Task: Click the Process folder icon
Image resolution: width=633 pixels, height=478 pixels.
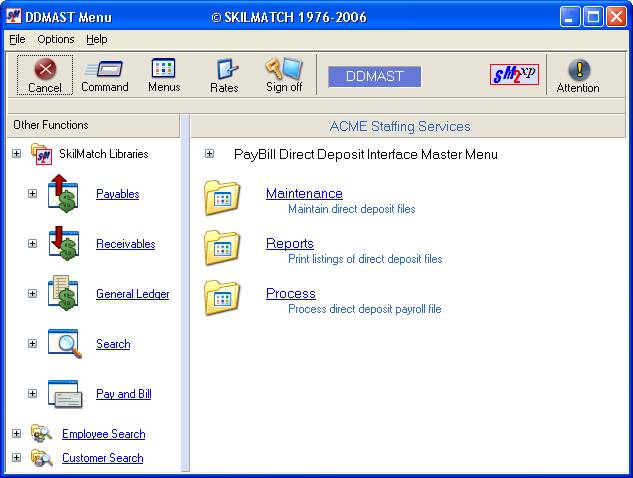Action: [222, 298]
